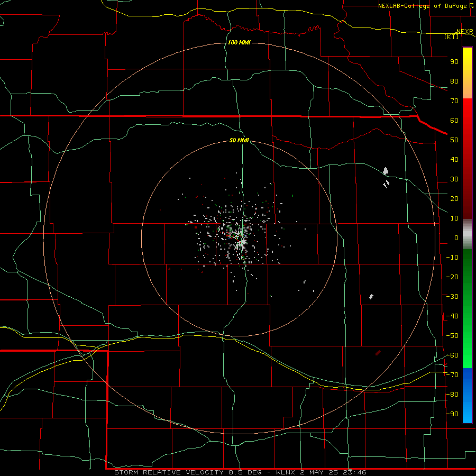The image size is (476, 476).
Task: Click the 40 value on velocity scale
Action: coord(454,160)
